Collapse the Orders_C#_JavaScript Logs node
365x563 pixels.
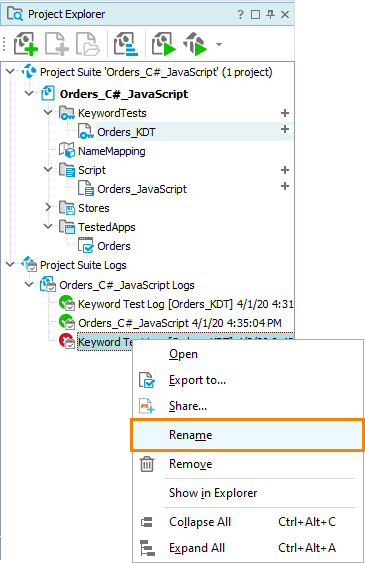[x=29, y=284]
